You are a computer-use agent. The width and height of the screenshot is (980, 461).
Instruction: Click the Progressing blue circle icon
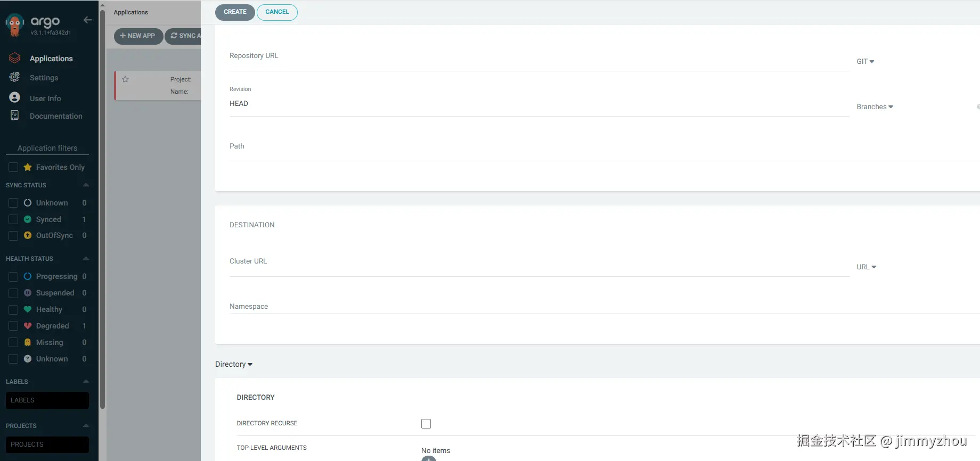28,276
